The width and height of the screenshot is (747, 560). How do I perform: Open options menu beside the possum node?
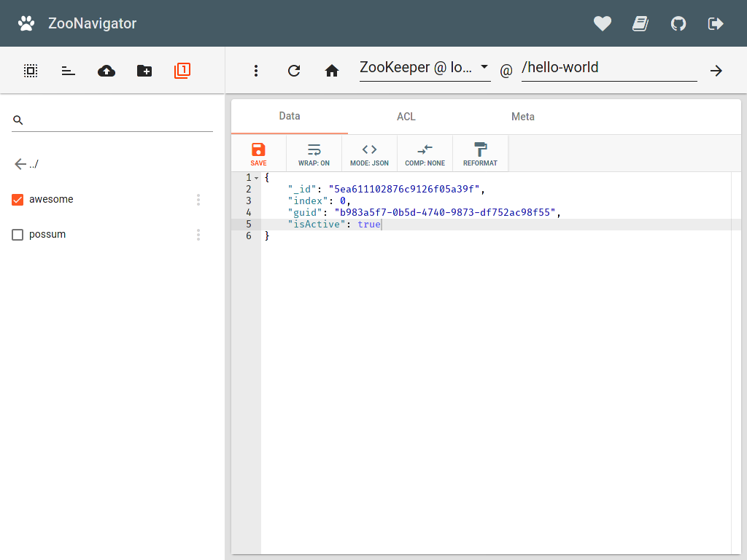tap(198, 234)
